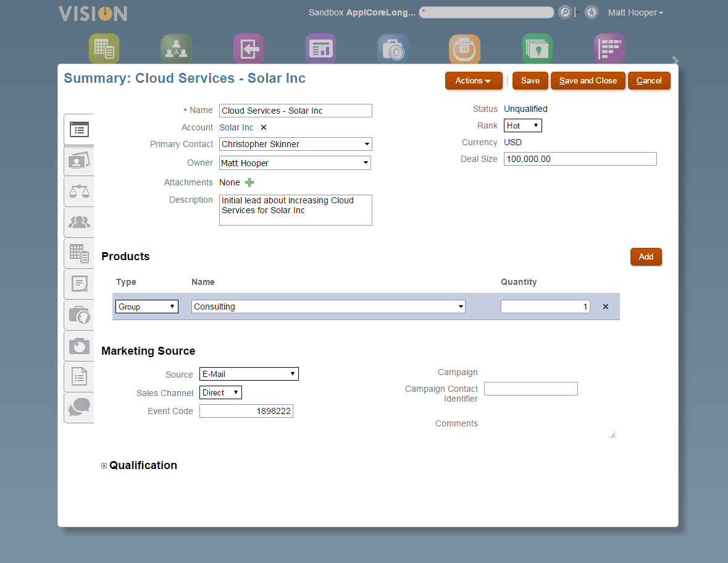Click the Quantity column header
Viewport: 728px width, 563px height.
(x=519, y=282)
